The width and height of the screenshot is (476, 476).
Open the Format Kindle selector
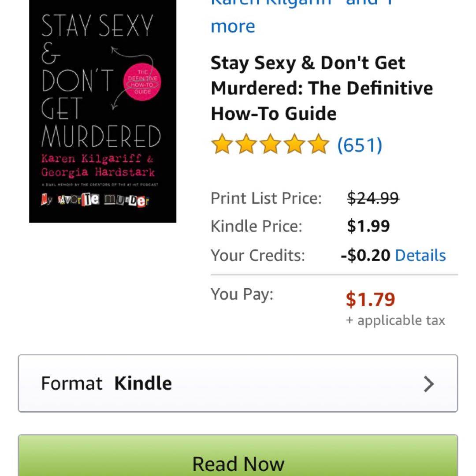pyautogui.click(x=238, y=383)
